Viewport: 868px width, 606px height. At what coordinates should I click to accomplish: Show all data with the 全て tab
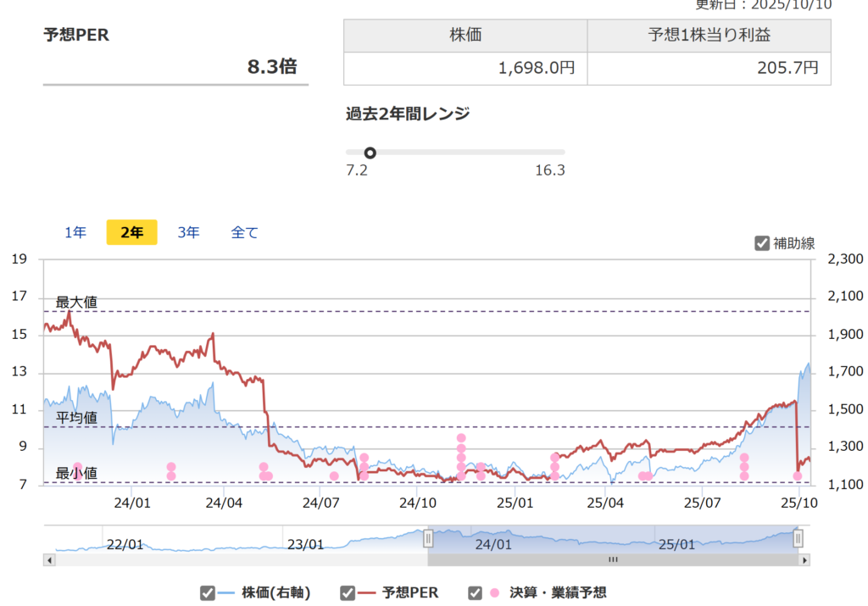(245, 232)
